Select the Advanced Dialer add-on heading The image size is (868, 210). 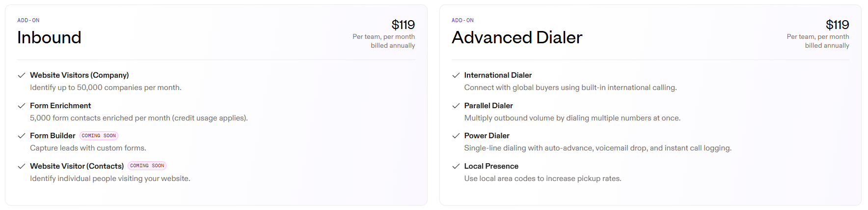pos(517,37)
